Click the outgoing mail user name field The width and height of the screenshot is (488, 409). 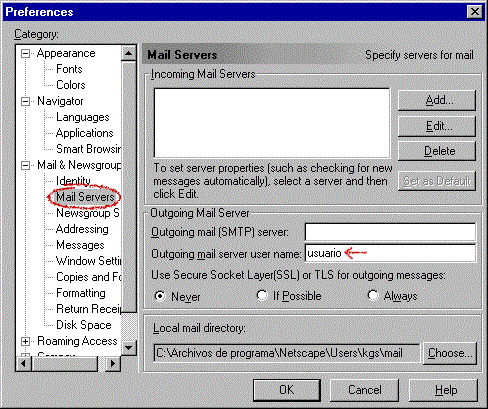tap(390, 253)
